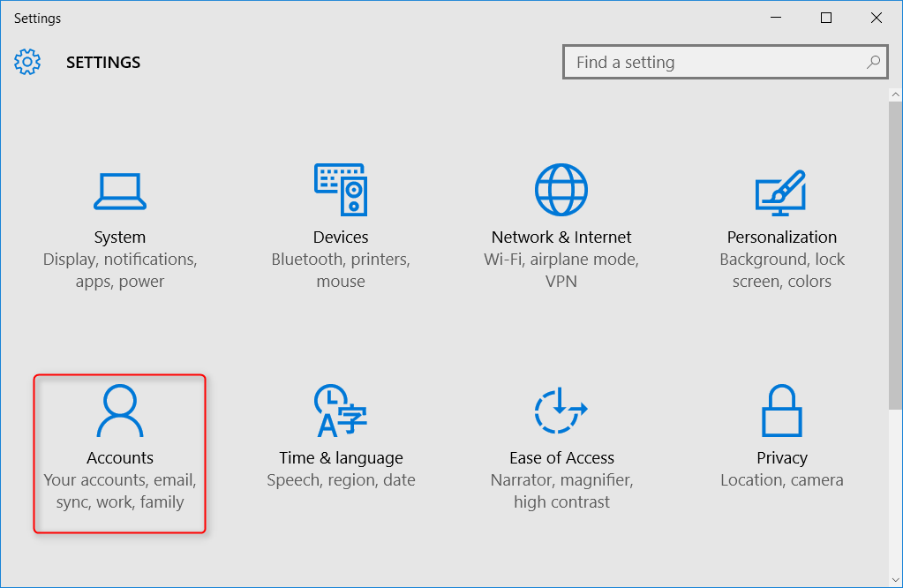Open Devices via the keyboard and speaker icon
Image resolution: width=903 pixels, height=588 pixels.
[341, 189]
